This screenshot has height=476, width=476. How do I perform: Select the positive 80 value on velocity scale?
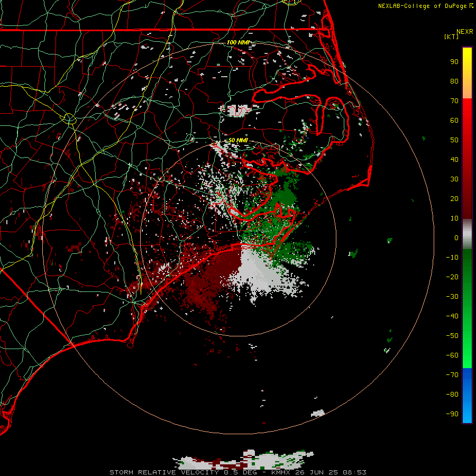(454, 81)
